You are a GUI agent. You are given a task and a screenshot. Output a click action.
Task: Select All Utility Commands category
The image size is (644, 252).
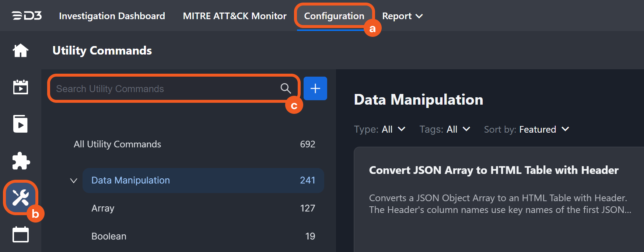point(118,144)
